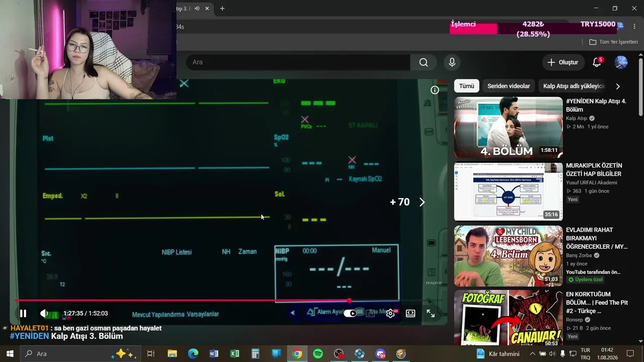Open Task View on the taskbar
Image resolution: width=644 pixels, height=362 pixels.
(x=150, y=353)
